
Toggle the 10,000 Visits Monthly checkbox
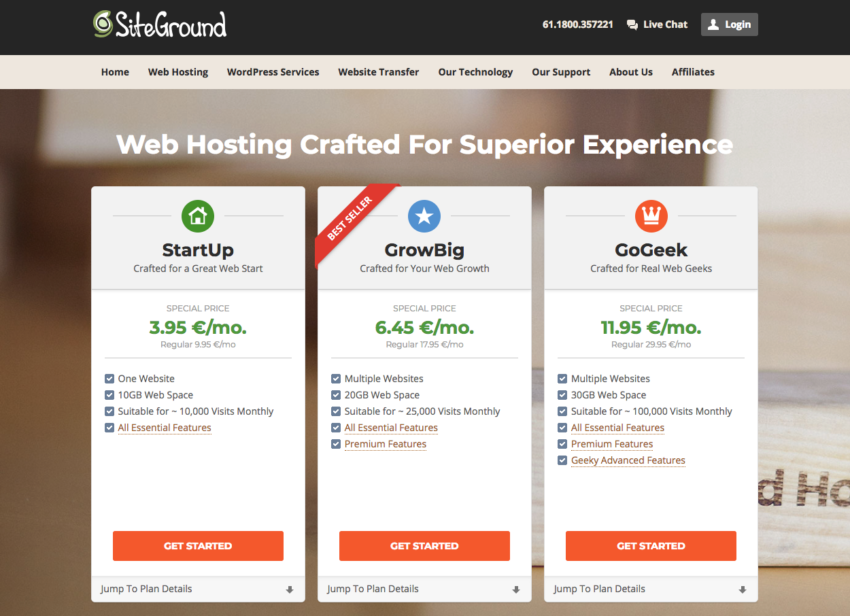tap(109, 411)
